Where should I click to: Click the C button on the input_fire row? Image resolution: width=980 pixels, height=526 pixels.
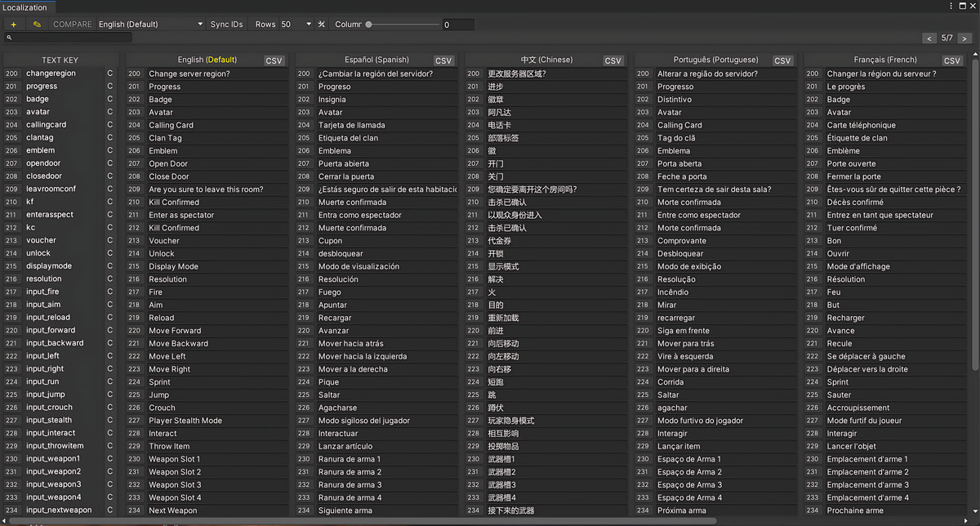110,292
